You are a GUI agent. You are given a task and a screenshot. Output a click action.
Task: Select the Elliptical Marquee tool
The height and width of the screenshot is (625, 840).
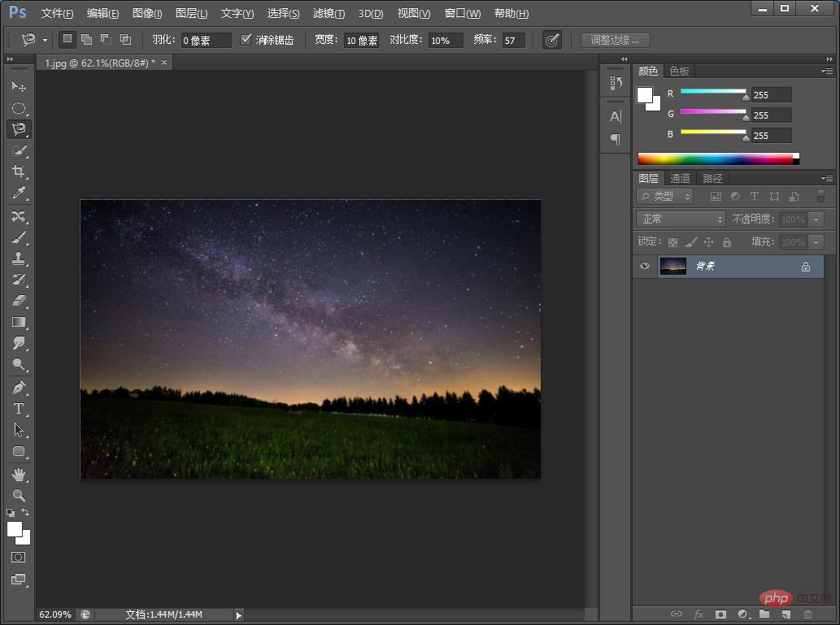[x=19, y=108]
